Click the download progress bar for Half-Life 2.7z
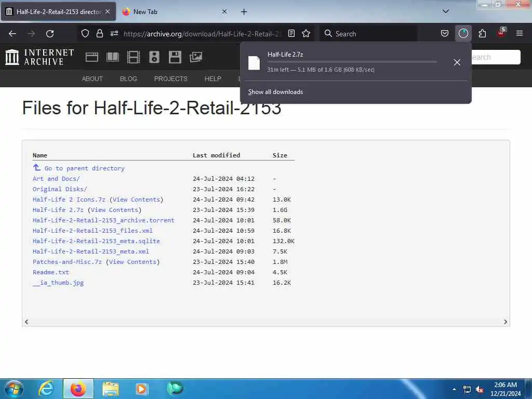This screenshot has width=532, height=399. (x=352, y=62)
